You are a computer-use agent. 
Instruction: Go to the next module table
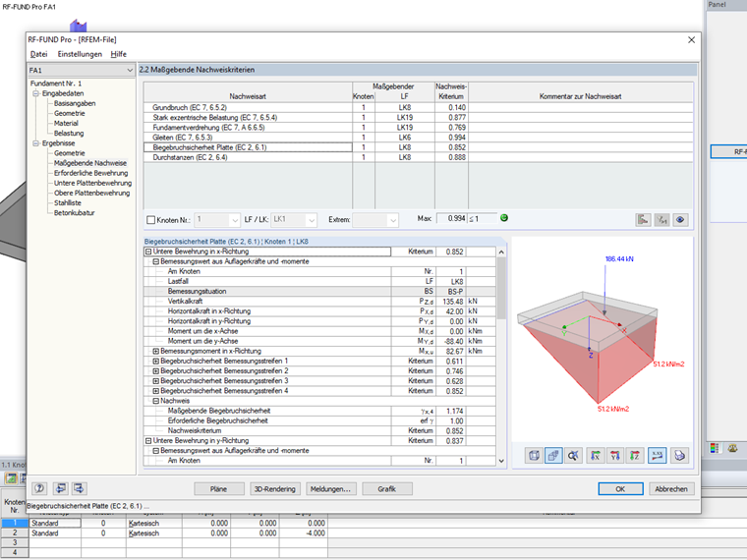pos(79,488)
